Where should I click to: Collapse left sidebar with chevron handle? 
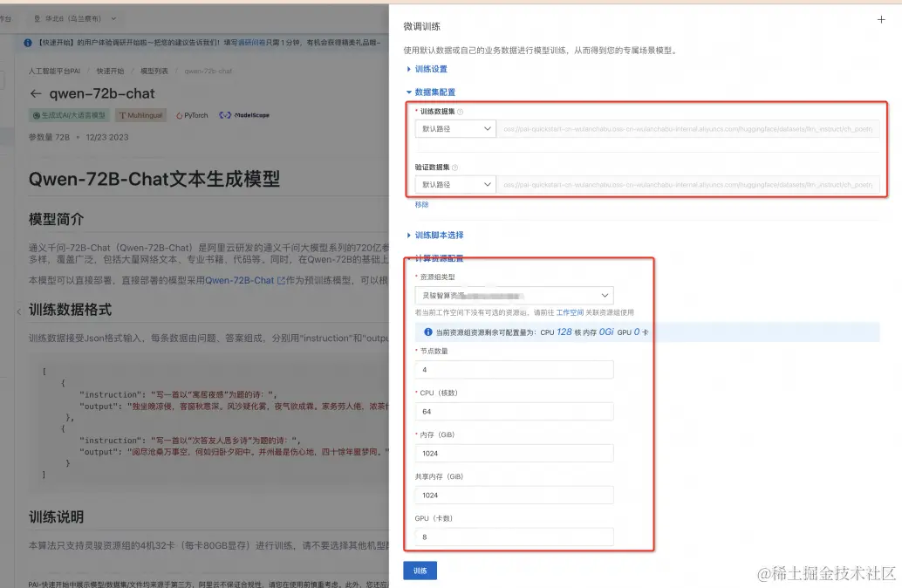point(18,311)
